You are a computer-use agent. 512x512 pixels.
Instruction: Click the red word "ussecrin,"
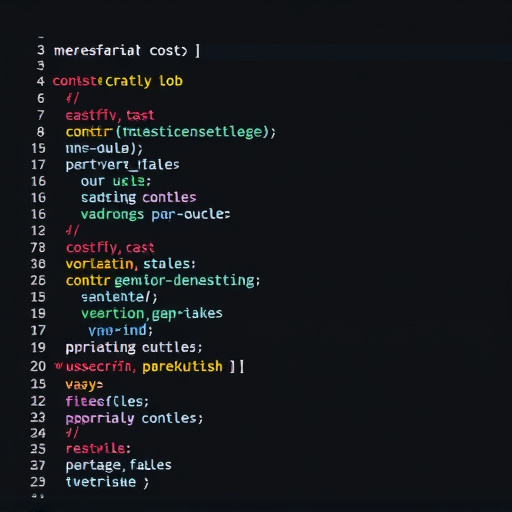(101, 367)
